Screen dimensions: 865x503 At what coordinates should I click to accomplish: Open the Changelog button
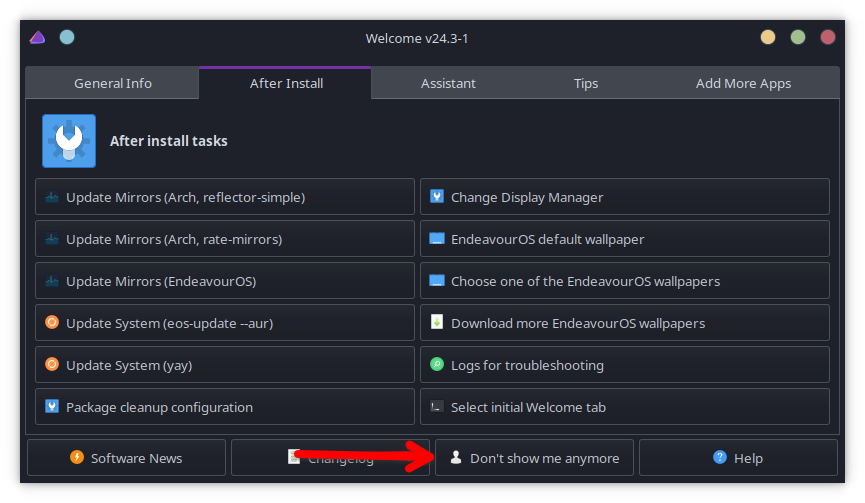[x=330, y=458]
